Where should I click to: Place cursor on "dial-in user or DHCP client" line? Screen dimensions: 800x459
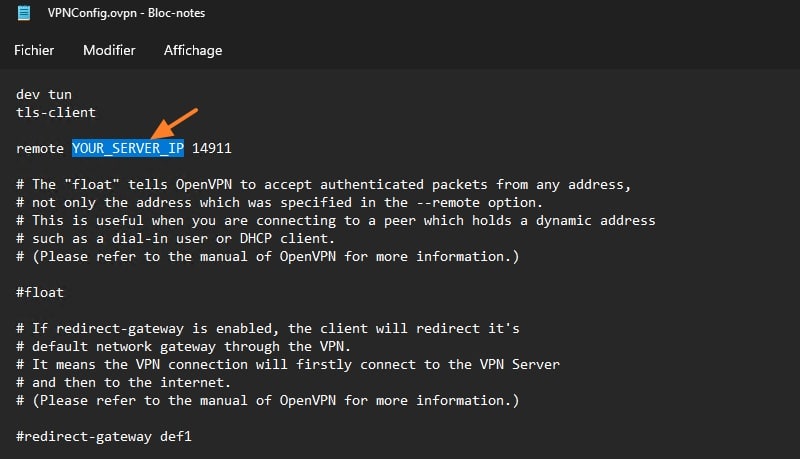[x=200, y=238]
